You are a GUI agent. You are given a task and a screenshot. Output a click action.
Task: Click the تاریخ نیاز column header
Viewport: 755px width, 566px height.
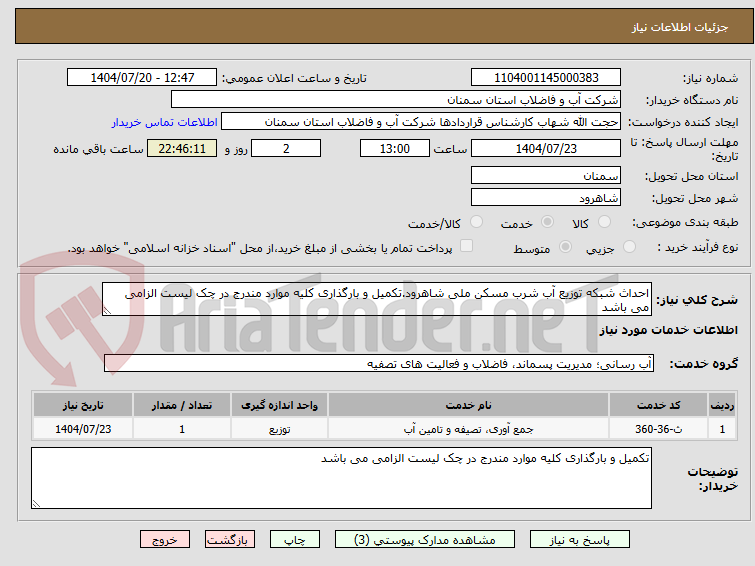tap(83, 405)
